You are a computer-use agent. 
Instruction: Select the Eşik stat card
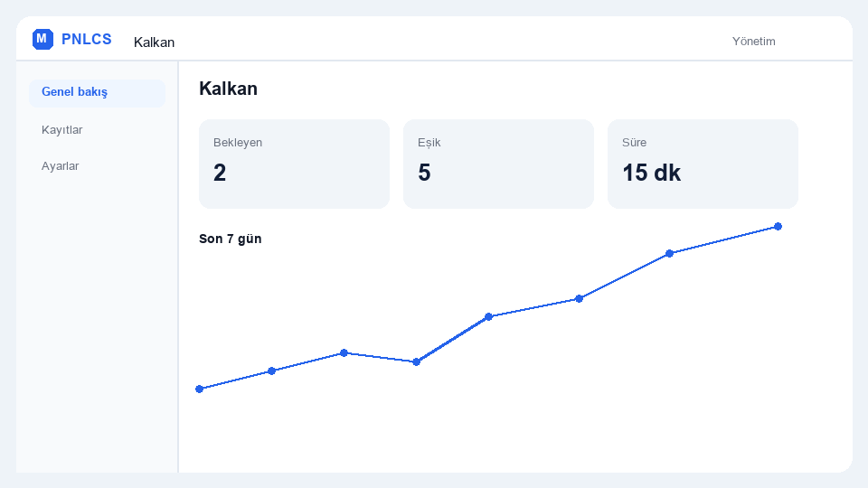tap(498, 164)
